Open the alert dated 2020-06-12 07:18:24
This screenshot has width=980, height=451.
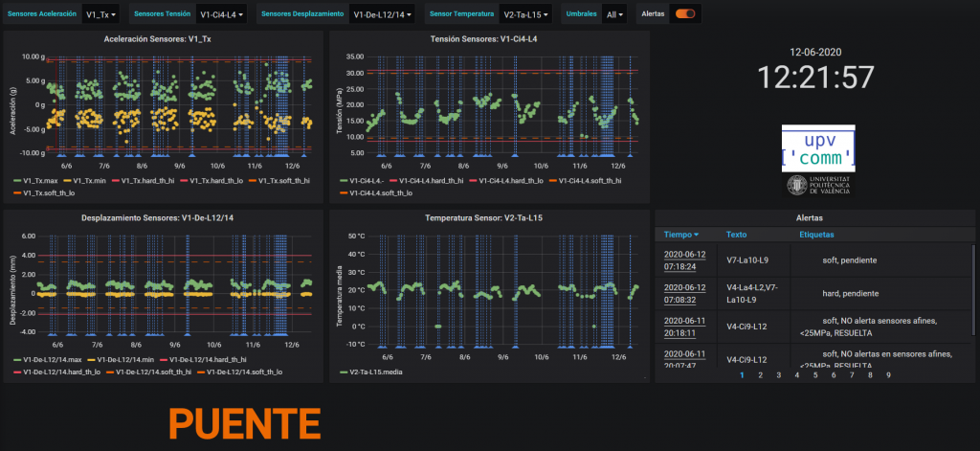coord(684,260)
